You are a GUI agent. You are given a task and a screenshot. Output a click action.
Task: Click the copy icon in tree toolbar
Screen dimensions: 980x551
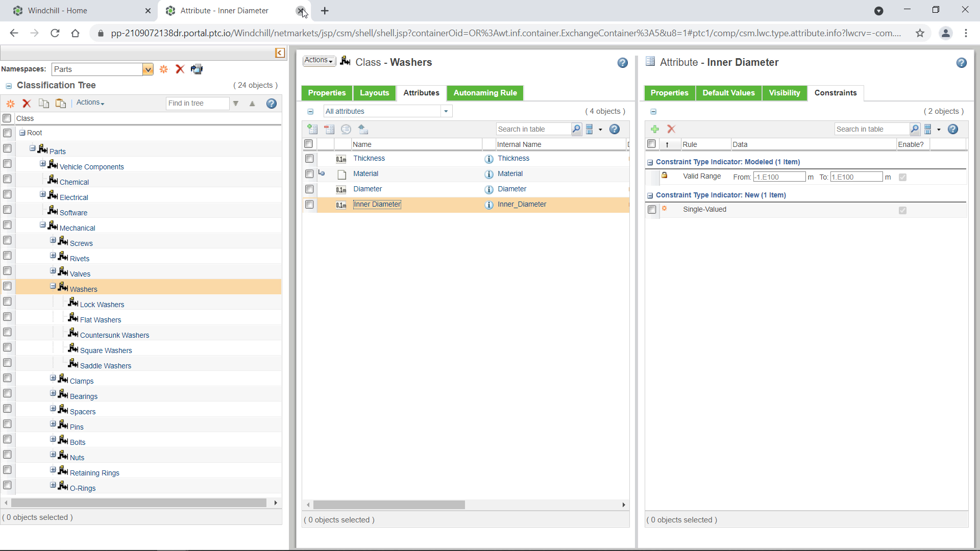point(44,103)
